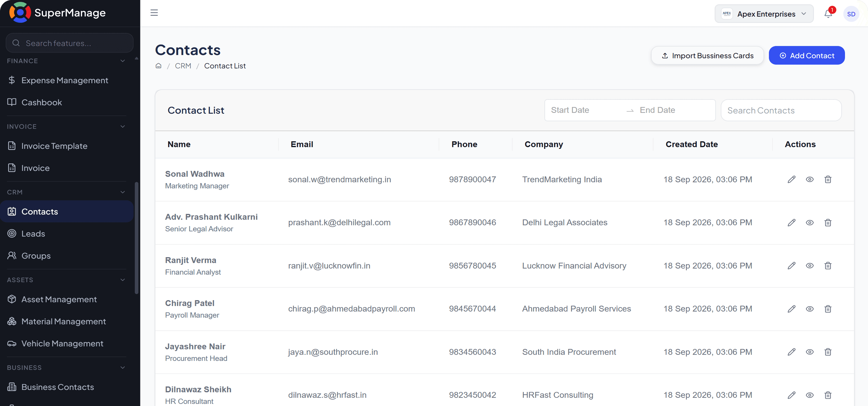View Chirag Patel details with eye icon
The image size is (868, 406).
(810, 309)
